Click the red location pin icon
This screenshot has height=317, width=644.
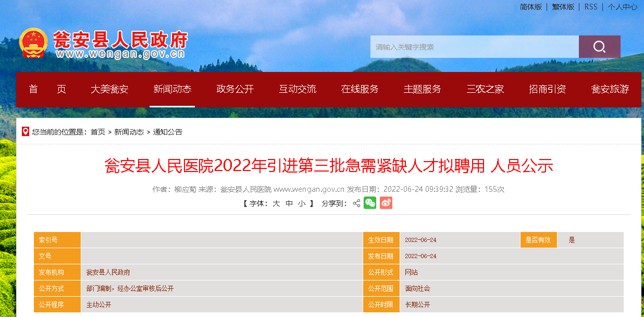[26, 132]
